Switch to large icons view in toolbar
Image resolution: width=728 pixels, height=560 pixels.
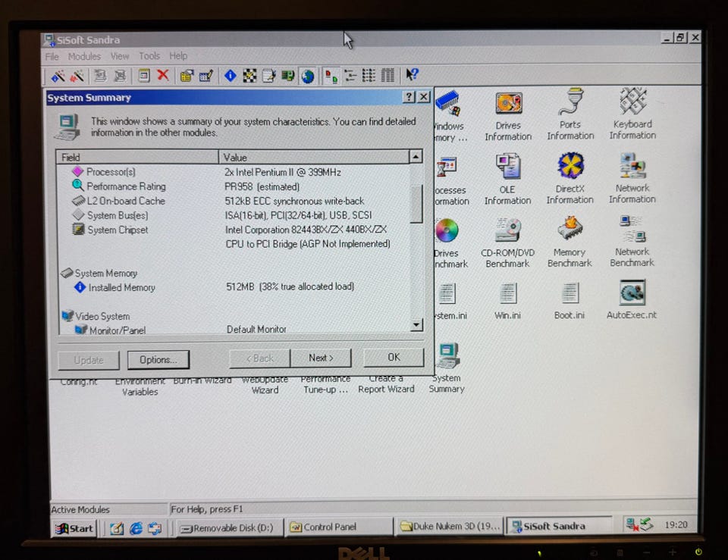(x=331, y=76)
